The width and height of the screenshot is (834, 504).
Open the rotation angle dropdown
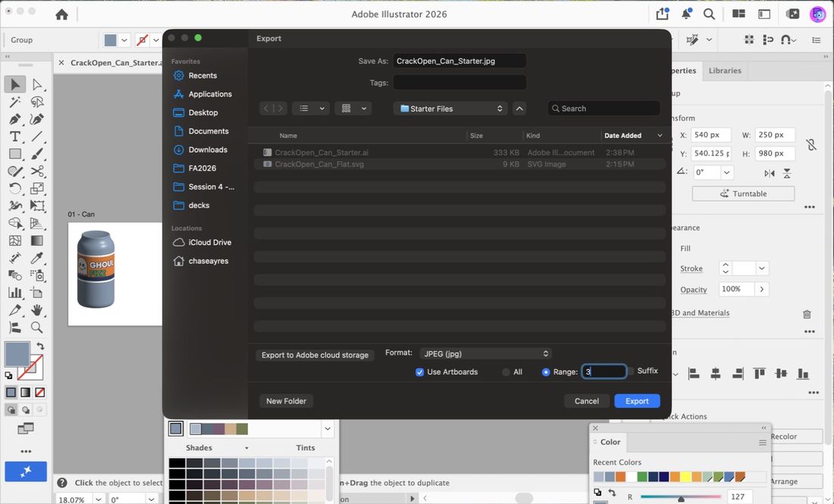tap(726, 172)
